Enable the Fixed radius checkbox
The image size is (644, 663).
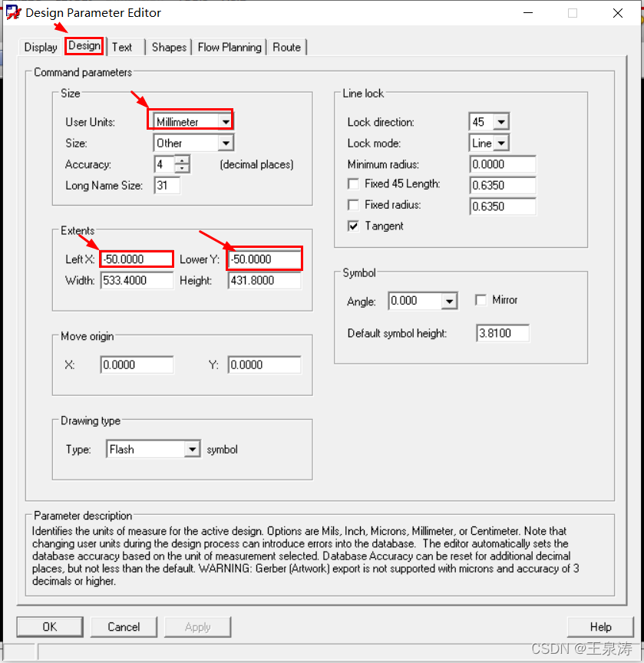pyautogui.click(x=353, y=206)
